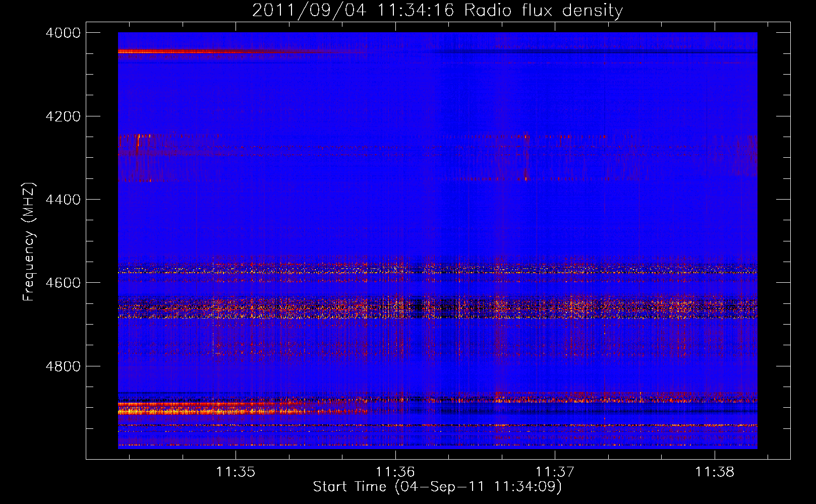Click the 4600 frequency axis label

63,283
